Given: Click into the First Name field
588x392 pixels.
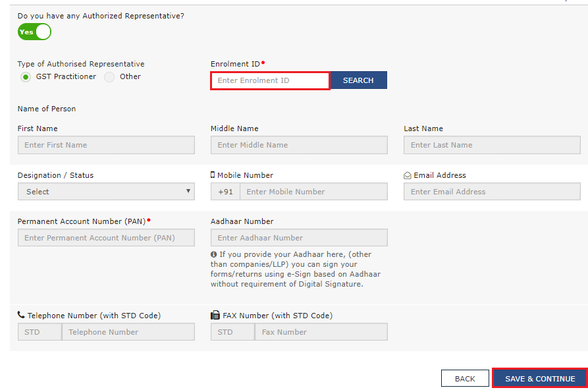Looking at the screenshot, I should [x=106, y=145].
